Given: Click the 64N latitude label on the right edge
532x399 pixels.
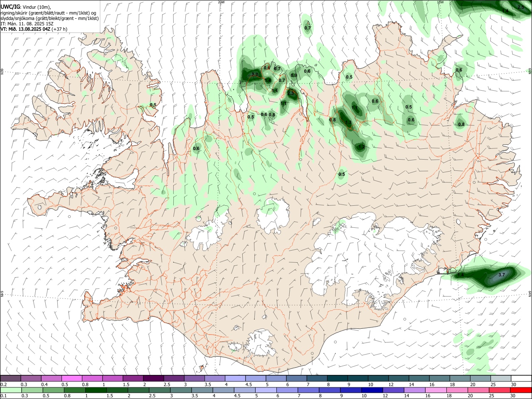Looking at the screenshot, I should (x=530, y=293).
